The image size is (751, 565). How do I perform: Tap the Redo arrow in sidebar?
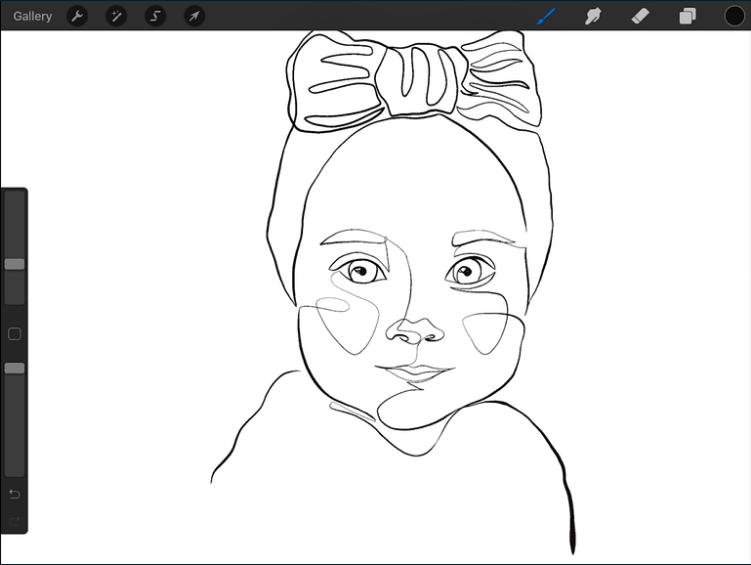pyautogui.click(x=14, y=519)
